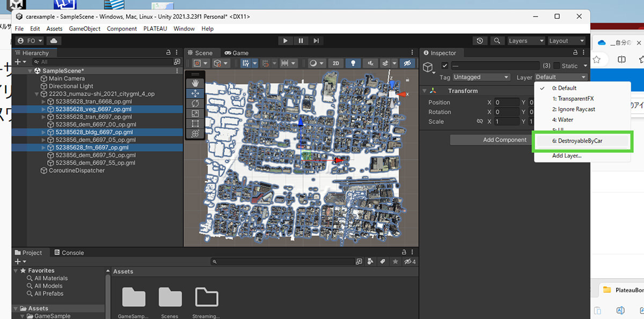Switch to the Game tab
This screenshot has height=319, width=644.
(x=237, y=53)
